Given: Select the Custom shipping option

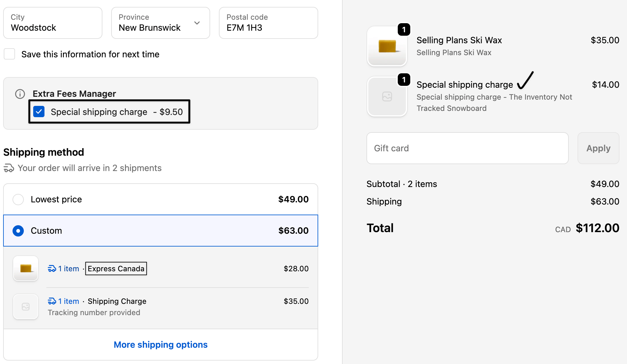Looking at the screenshot, I should click(x=18, y=231).
